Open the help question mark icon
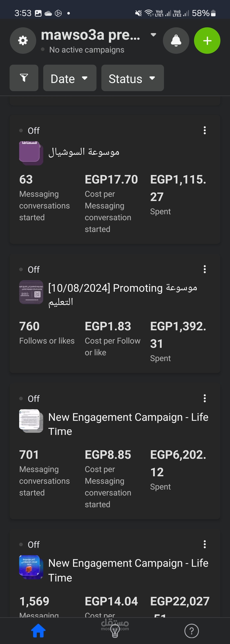The height and width of the screenshot is (644, 230). pos(191,631)
